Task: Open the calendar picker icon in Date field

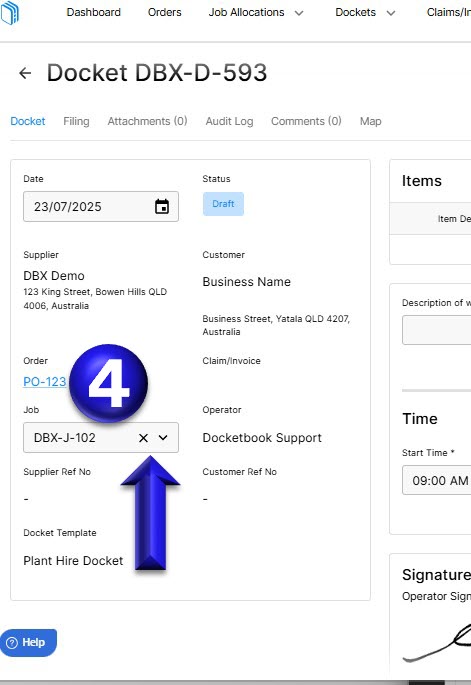Action: click(162, 207)
